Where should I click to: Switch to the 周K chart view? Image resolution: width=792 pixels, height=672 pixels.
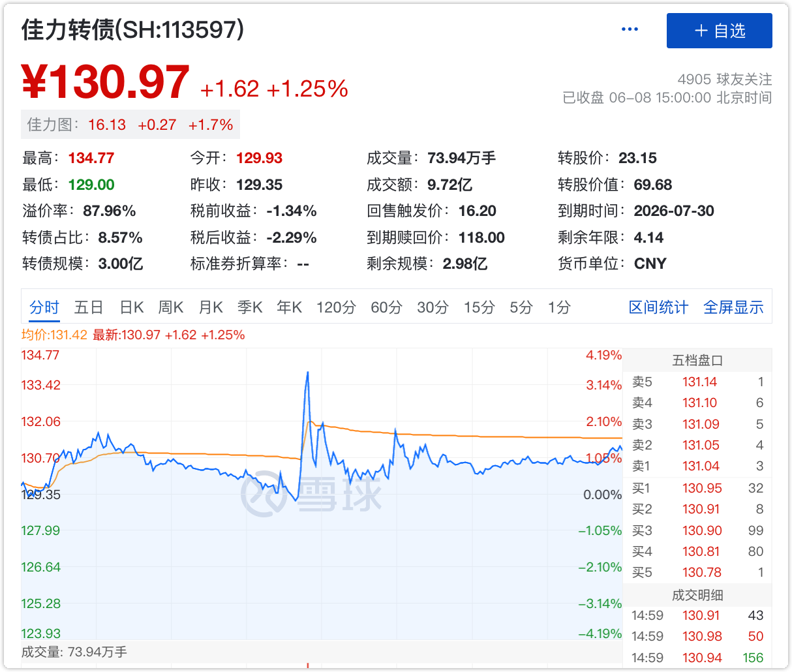171,307
